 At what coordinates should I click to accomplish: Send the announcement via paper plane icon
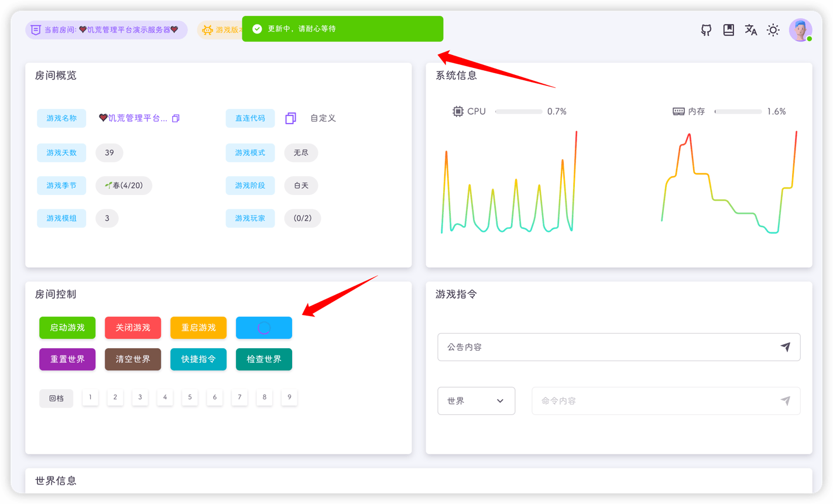pyautogui.click(x=787, y=347)
